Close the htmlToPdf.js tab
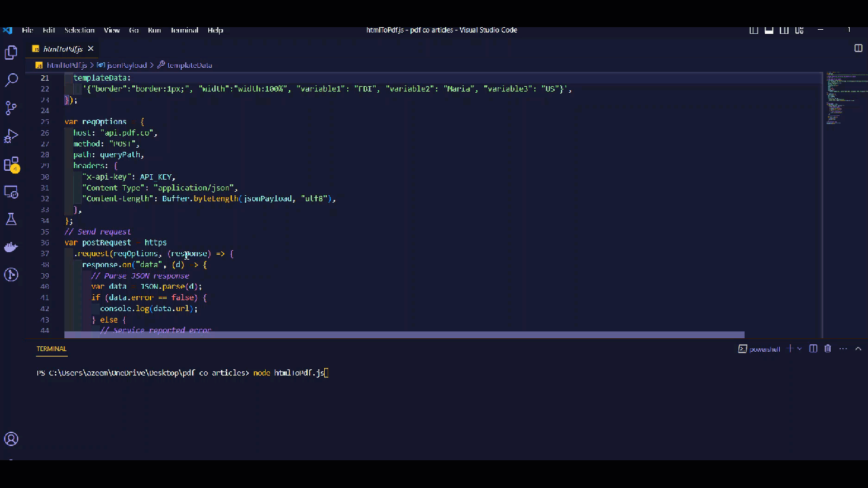 90,49
